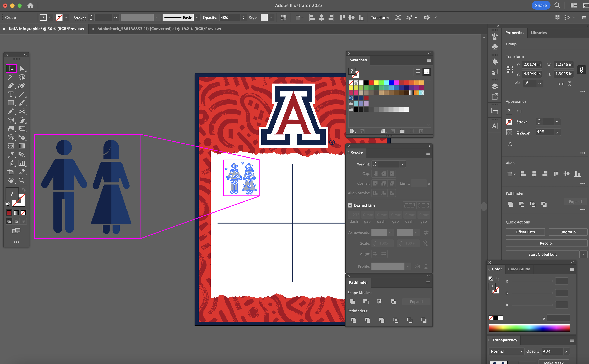Viewport: 589px width, 364px height.
Task: Select the Direct Selection tool
Action: click(x=22, y=68)
